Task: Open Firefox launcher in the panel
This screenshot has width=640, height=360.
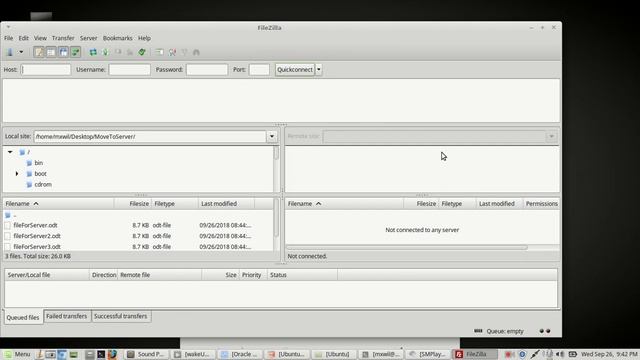Action: click(x=112, y=354)
